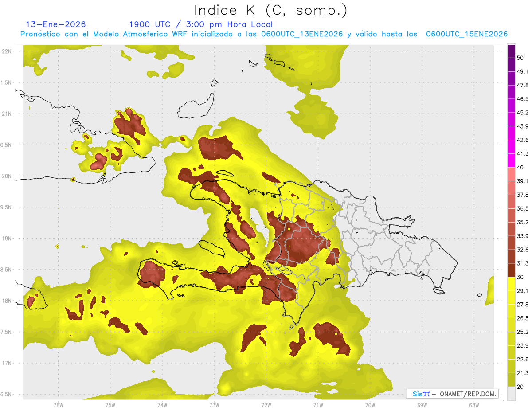
Task: Click the '8.5N' latitude axis label
Action: point(7,270)
